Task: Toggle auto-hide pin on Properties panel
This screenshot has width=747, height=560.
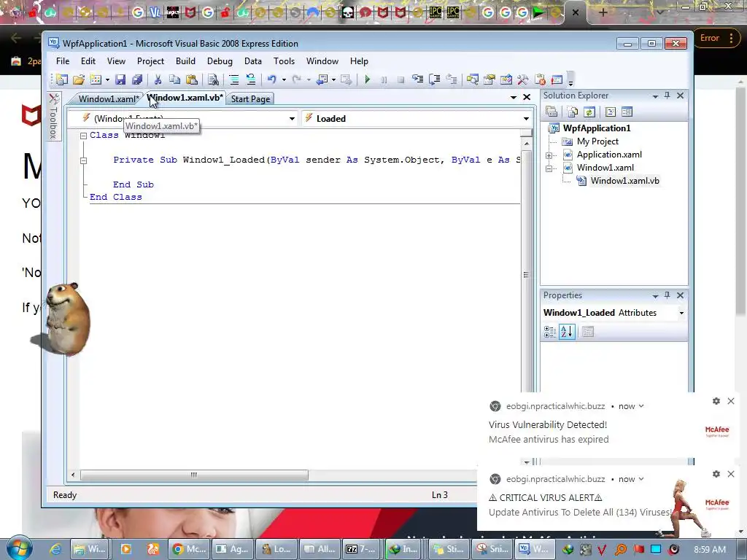Action: pos(667,296)
